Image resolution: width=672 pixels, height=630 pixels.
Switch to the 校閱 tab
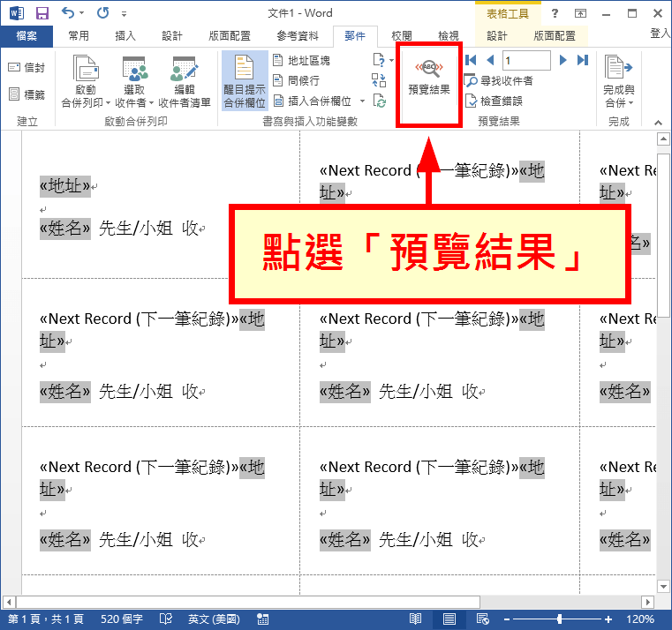(402, 36)
